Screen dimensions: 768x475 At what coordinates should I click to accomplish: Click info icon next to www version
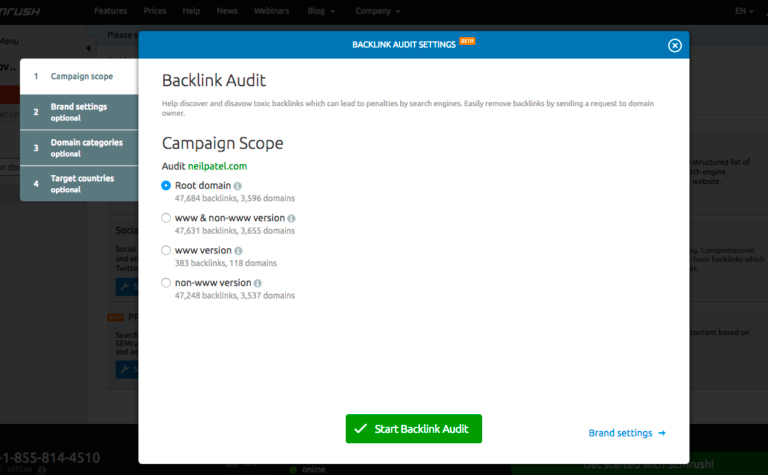[238, 251]
